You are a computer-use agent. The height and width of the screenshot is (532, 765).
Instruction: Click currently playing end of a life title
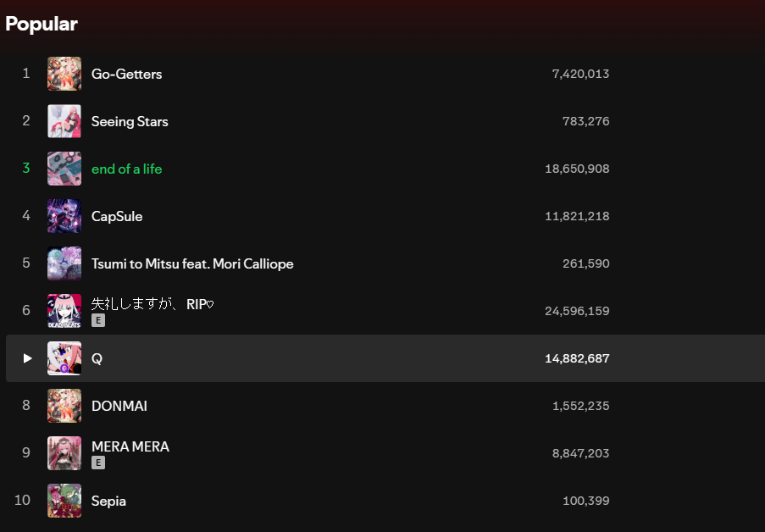coord(127,169)
